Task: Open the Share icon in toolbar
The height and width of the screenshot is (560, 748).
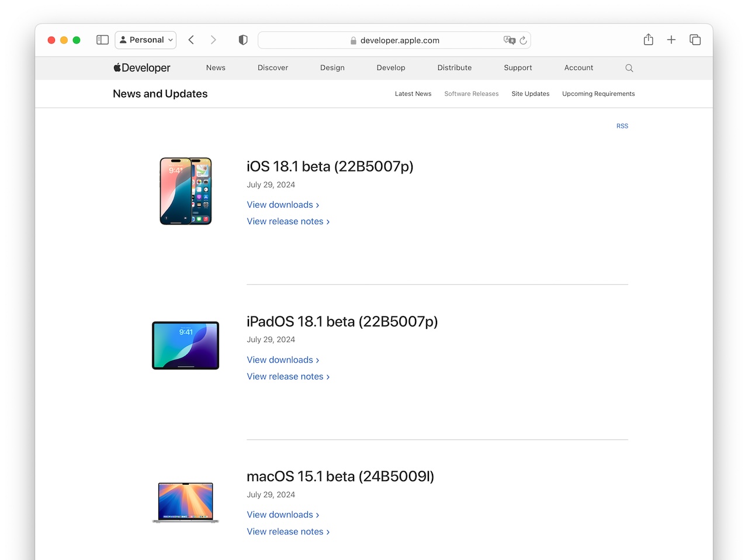Action: pos(648,40)
